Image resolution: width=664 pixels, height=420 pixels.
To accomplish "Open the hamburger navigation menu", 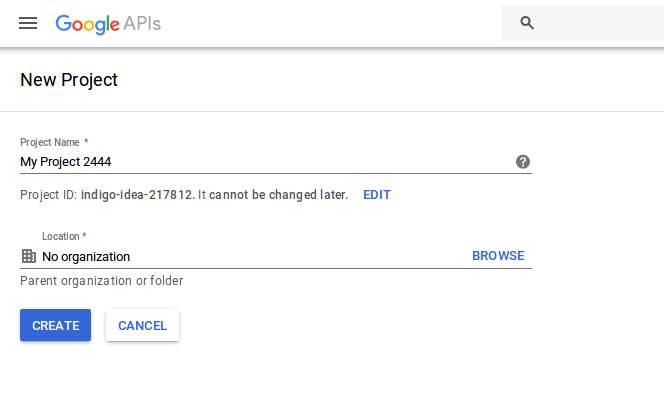I will tap(28, 23).
